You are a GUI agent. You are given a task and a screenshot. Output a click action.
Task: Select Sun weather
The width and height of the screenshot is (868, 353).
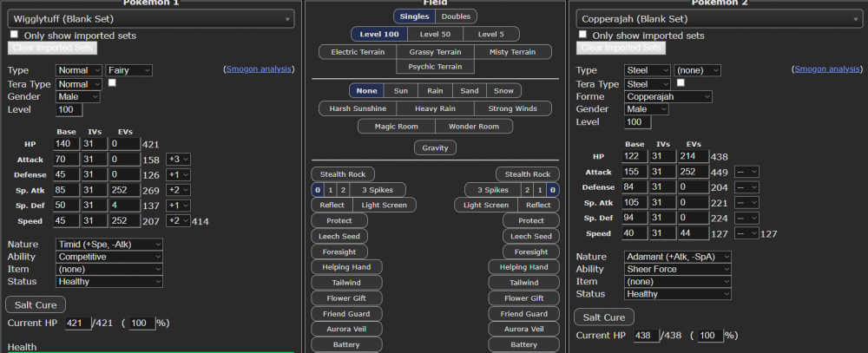point(401,91)
